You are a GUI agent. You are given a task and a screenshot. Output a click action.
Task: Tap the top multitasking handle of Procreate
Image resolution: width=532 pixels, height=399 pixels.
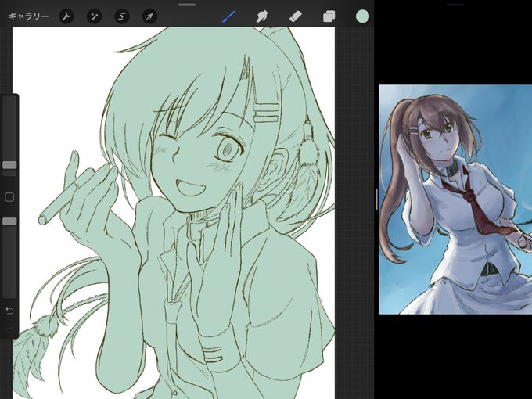click(187, 5)
